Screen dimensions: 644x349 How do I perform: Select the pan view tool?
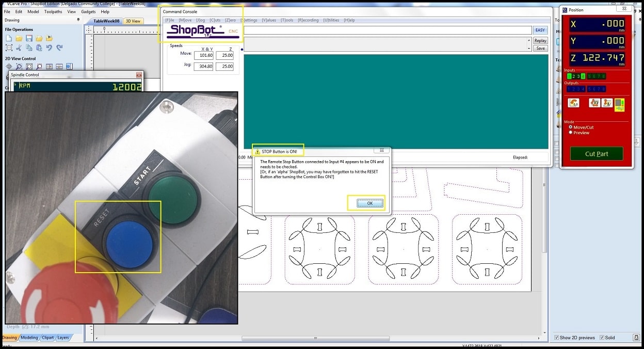point(9,67)
